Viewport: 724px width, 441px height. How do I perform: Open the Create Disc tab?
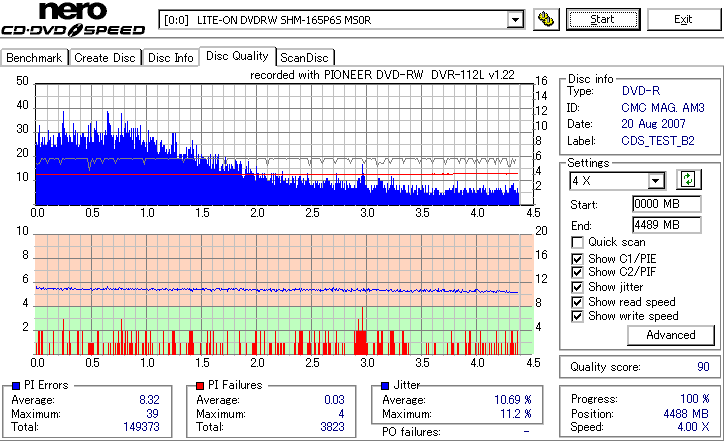coord(105,58)
